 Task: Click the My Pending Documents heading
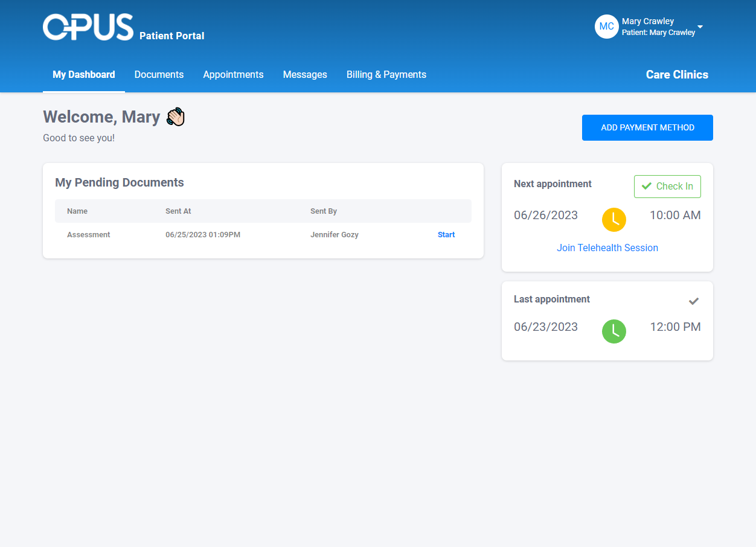(120, 182)
